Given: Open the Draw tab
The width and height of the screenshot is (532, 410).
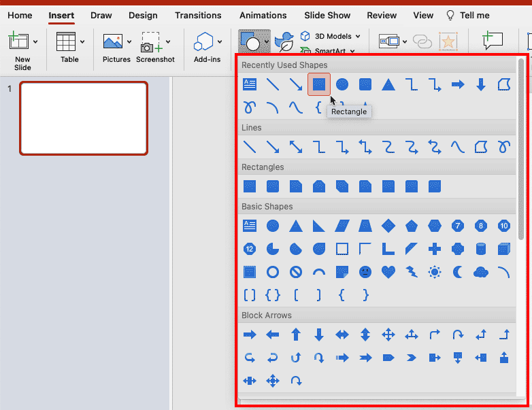Looking at the screenshot, I should (101, 15).
